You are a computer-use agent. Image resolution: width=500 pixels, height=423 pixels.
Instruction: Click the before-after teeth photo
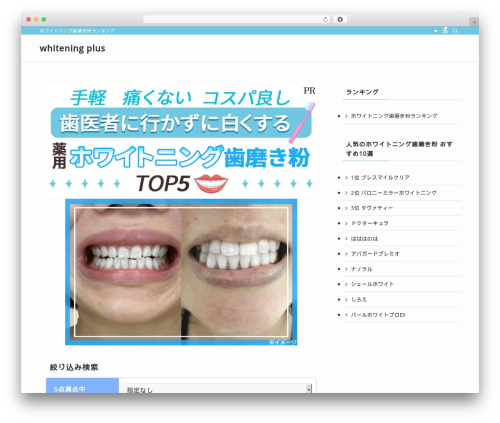181,272
